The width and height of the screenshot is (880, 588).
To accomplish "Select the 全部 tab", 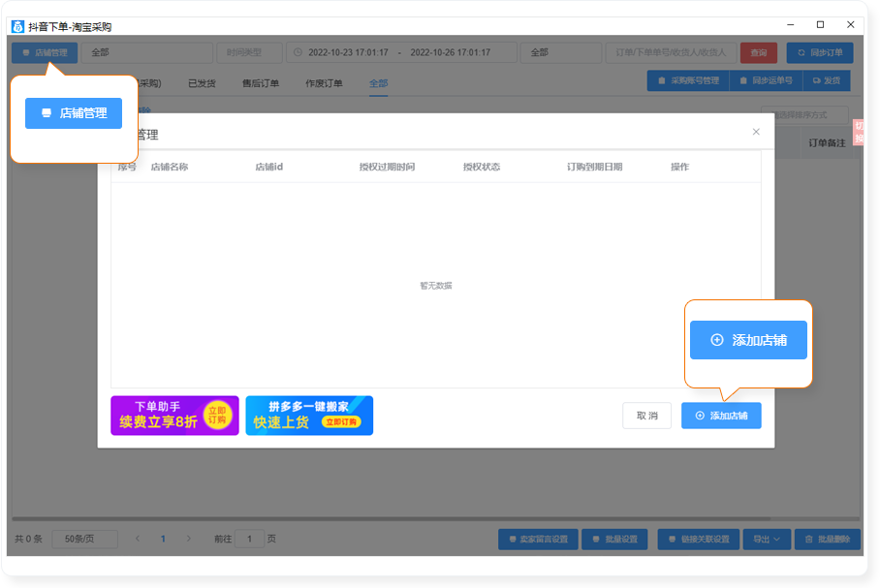I will (x=378, y=83).
